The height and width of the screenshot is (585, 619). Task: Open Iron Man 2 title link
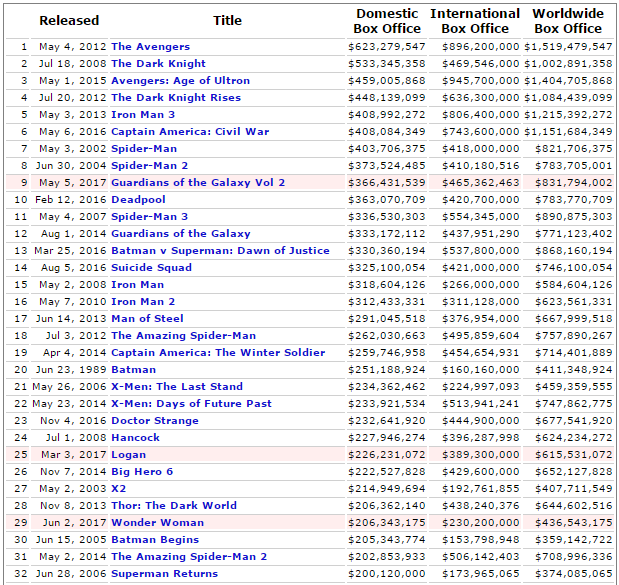click(x=143, y=301)
